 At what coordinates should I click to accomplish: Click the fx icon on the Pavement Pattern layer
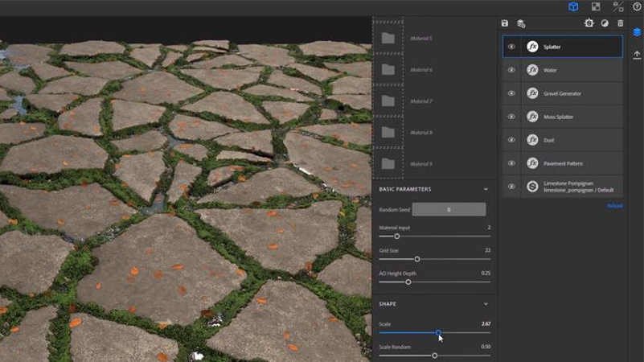pyautogui.click(x=532, y=163)
